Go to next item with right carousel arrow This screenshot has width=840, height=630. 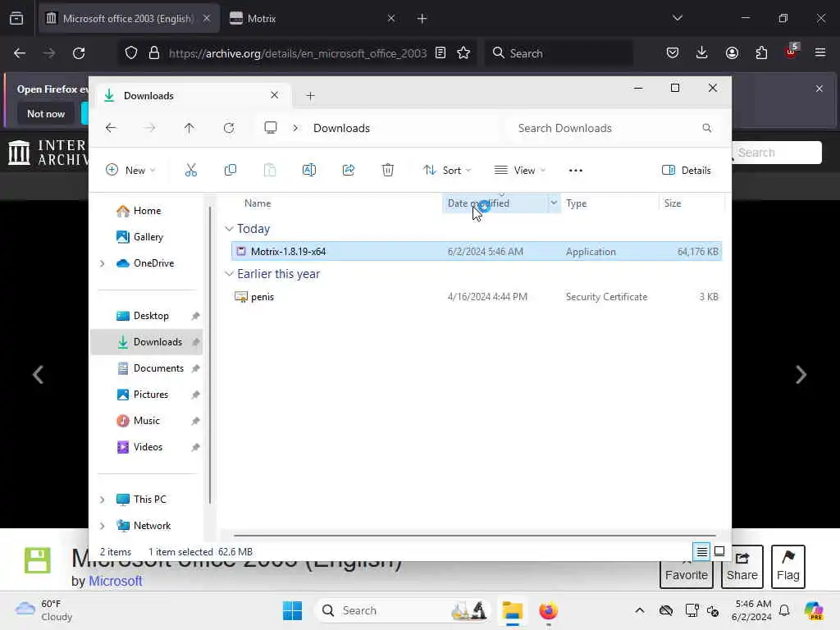(801, 374)
